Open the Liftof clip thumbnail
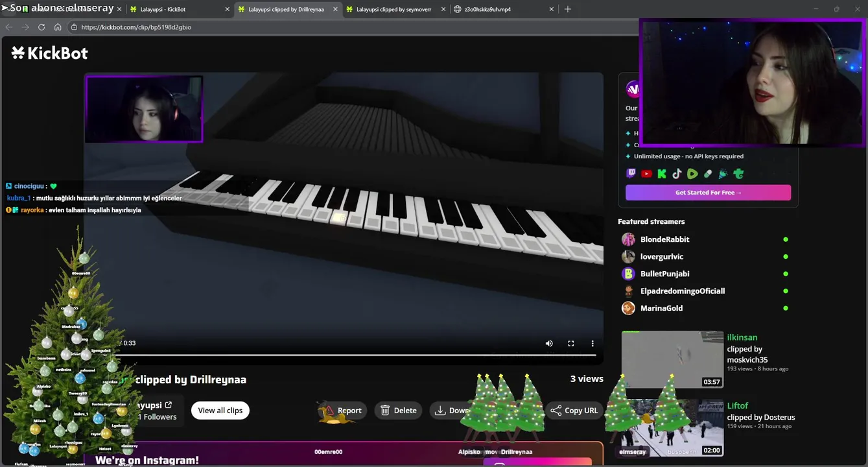Screen dimensions: 868x467 (x=672, y=427)
